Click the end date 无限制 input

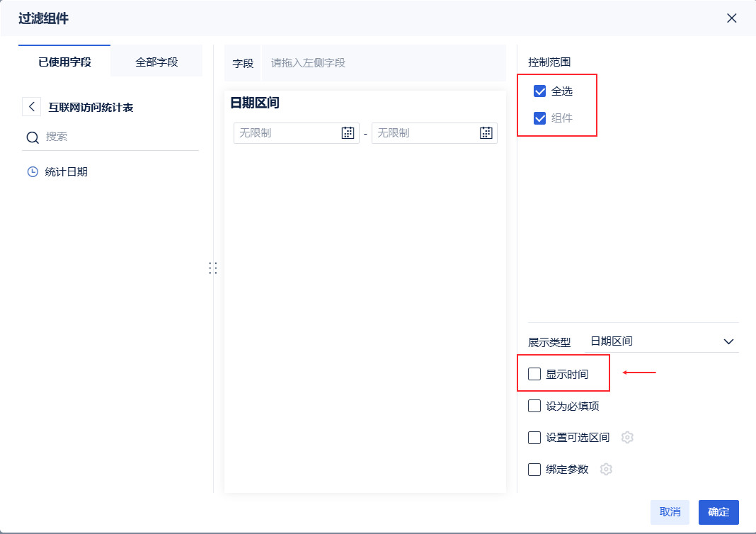point(435,133)
